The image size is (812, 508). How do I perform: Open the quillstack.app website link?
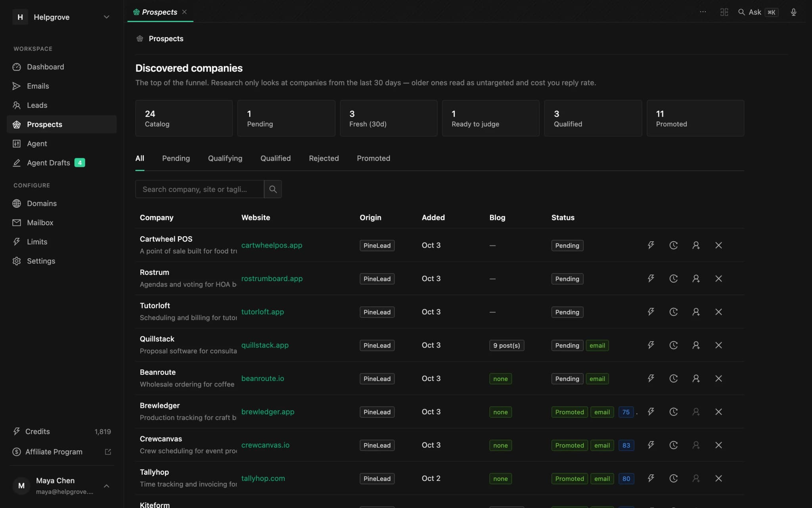coord(265,345)
